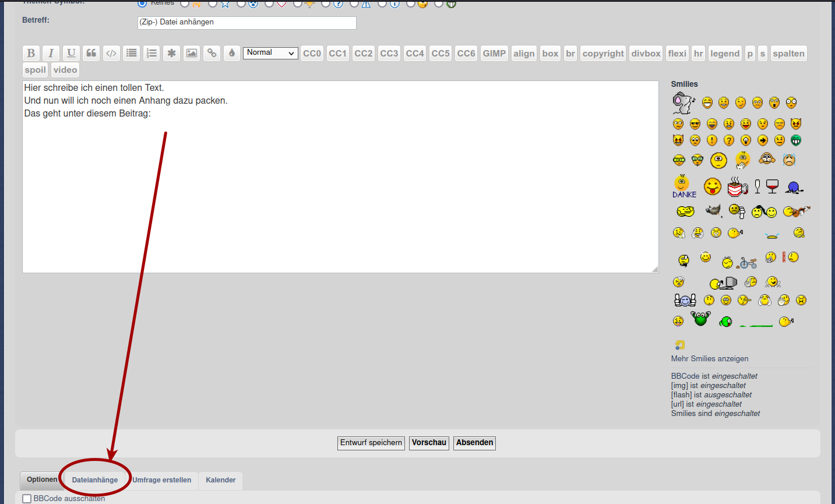Viewport: 835px width, 504px height.
Task: Insert an unordered bullet list
Action: pyautogui.click(x=132, y=53)
